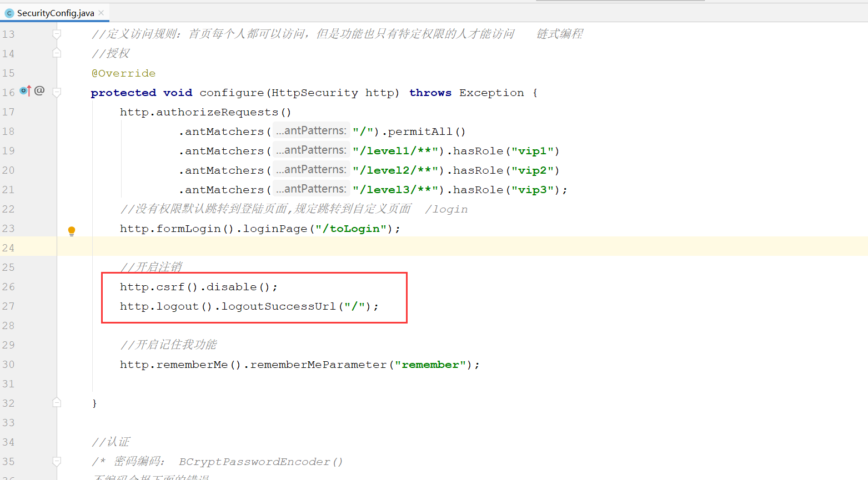Screen dimensions: 868x480
Task: Click 'rememberMeParameter' on line 30
Action: 318,365
